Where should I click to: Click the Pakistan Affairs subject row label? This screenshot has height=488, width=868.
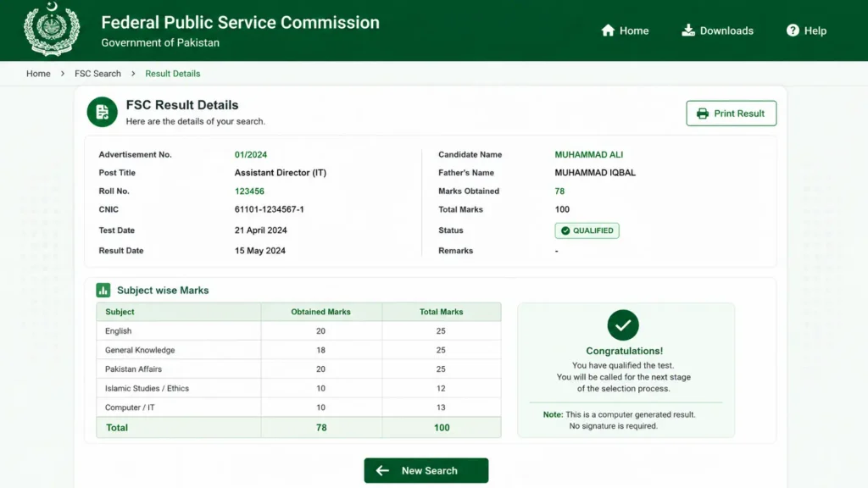pyautogui.click(x=133, y=369)
